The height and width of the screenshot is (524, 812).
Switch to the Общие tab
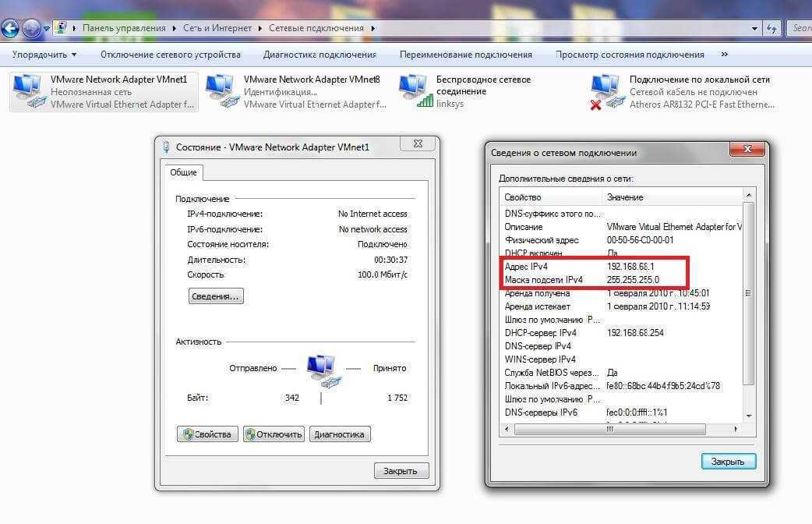[183, 172]
